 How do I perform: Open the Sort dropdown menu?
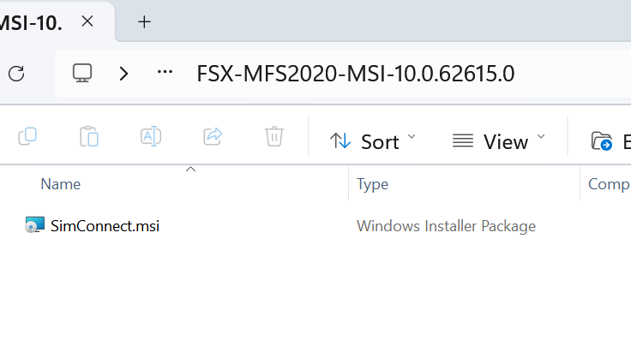pos(373,141)
